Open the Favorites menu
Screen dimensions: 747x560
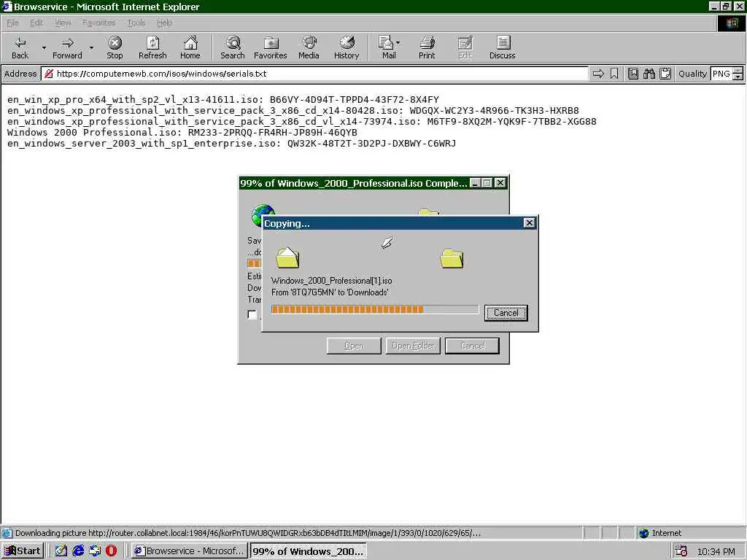[x=98, y=23]
